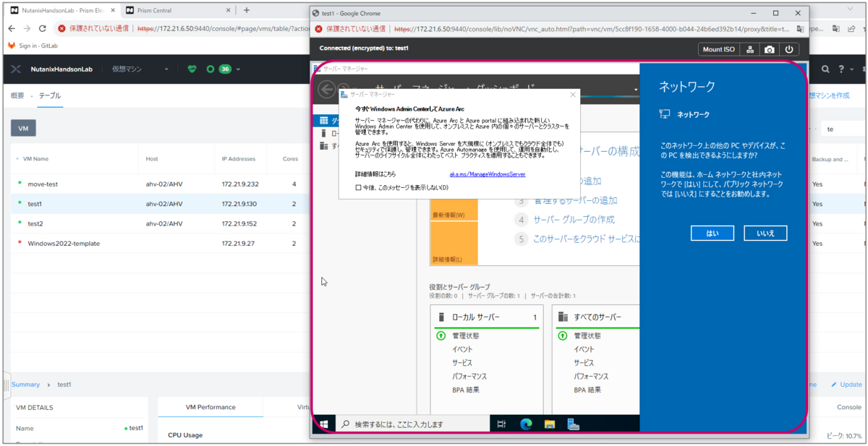868x446 pixels.
Task: Click not-secure warning icon in Prism address bar
Action: (x=62, y=28)
